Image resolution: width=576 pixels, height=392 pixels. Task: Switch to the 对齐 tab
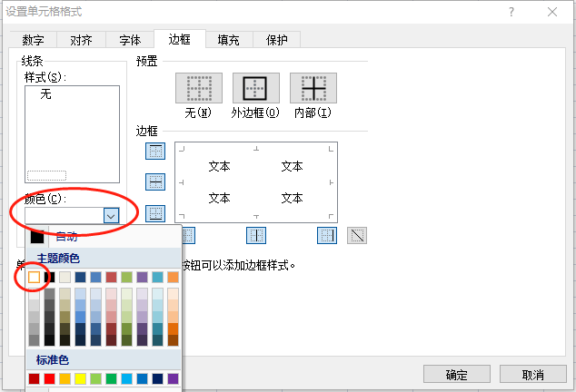coord(81,40)
